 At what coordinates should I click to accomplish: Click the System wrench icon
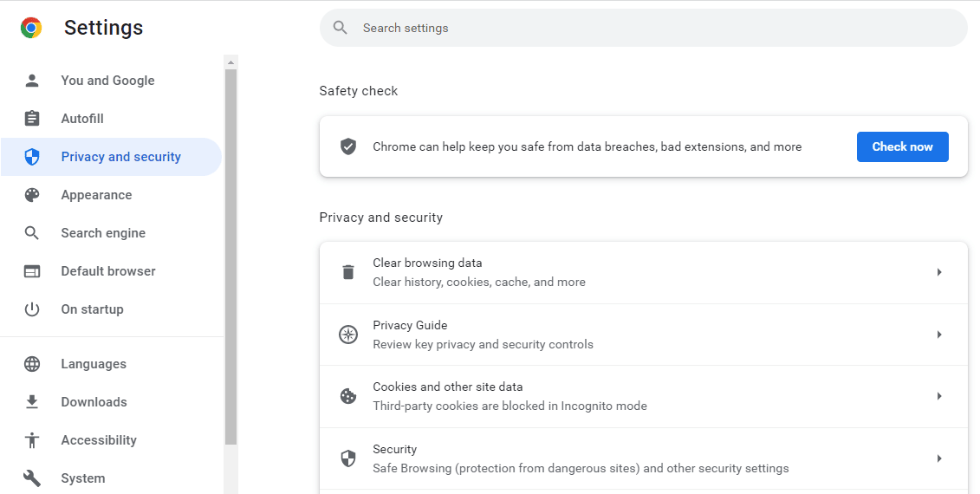click(x=32, y=478)
